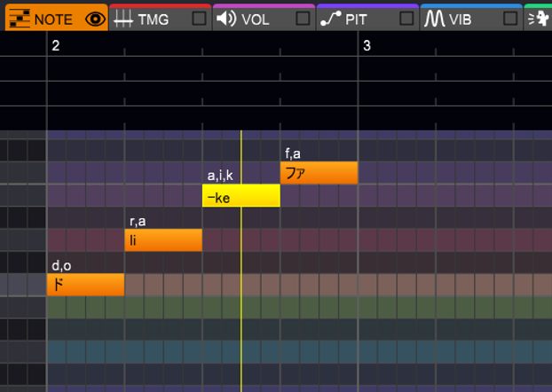Click the TMG timing grid icon
This screenshot has height=392, width=552.
(x=123, y=19)
